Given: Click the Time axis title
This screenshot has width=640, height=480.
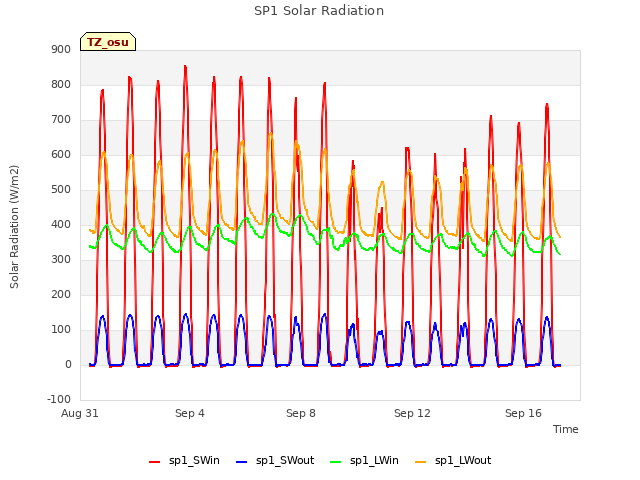Looking at the screenshot, I should (x=566, y=429).
